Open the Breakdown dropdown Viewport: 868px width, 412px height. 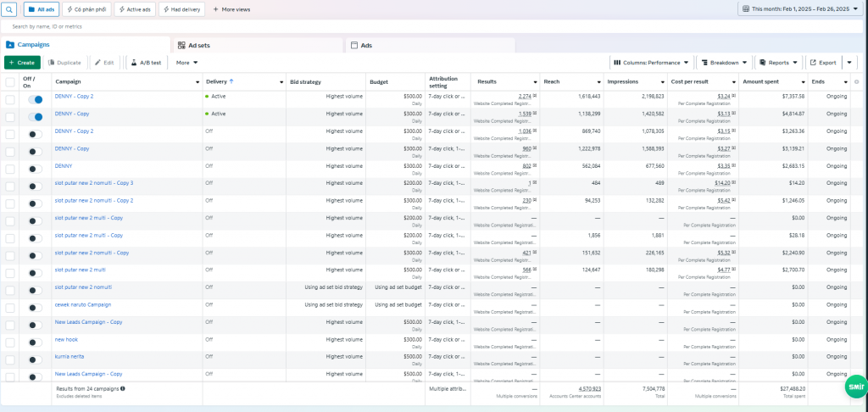(723, 63)
